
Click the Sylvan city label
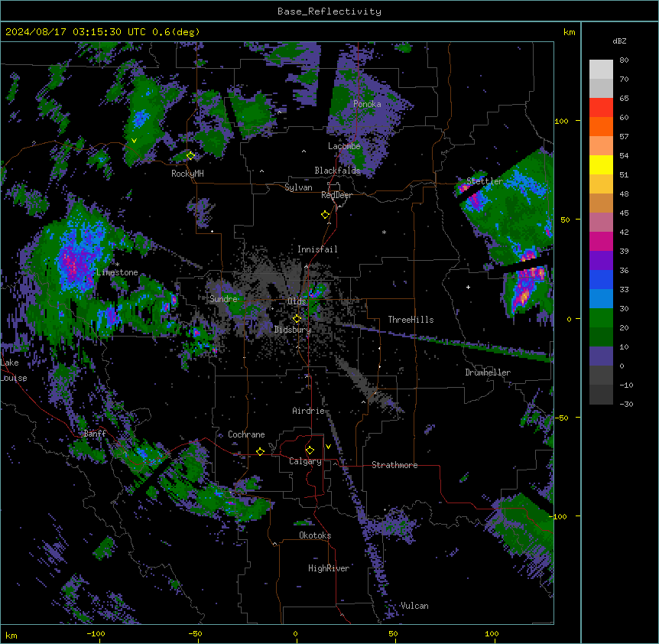coord(298,187)
